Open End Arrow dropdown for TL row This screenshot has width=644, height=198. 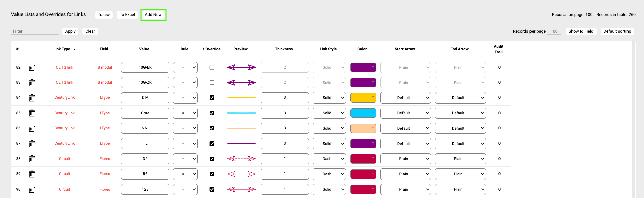click(460, 144)
